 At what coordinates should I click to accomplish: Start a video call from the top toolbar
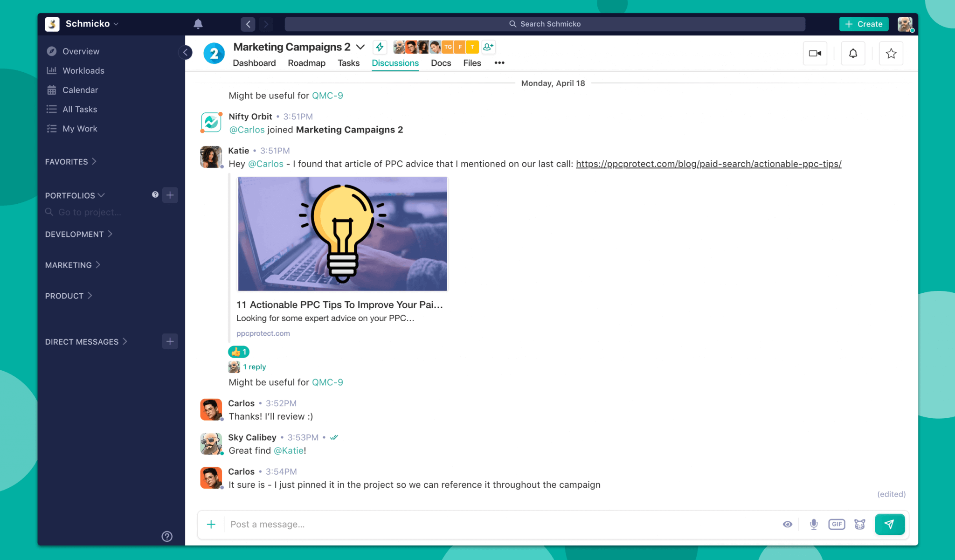click(x=815, y=53)
